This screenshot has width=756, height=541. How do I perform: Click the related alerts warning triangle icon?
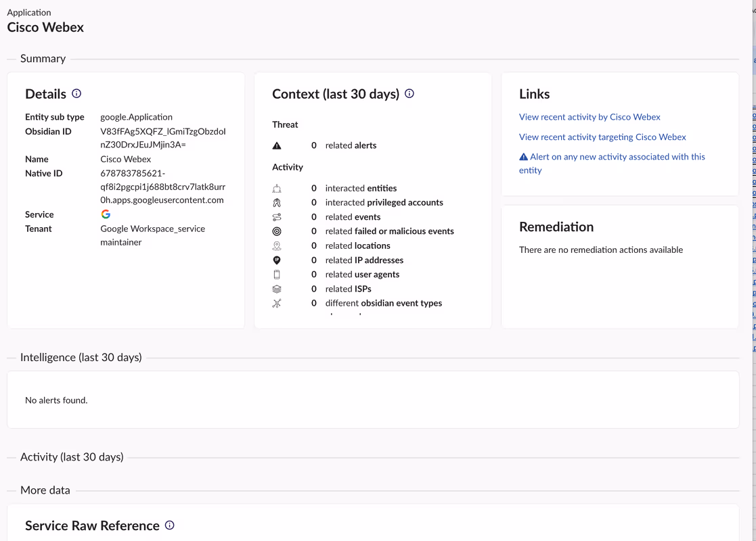(x=277, y=145)
